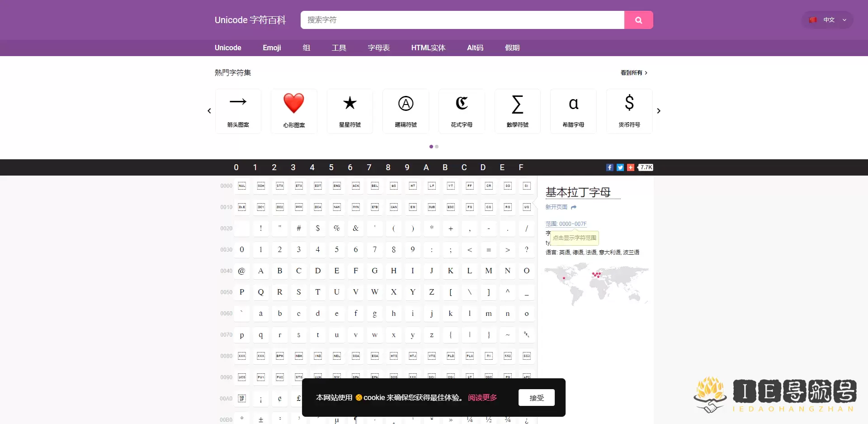Open the 心形图案 heart symbols set
Viewport: 868px width, 424px height.
click(293, 110)
